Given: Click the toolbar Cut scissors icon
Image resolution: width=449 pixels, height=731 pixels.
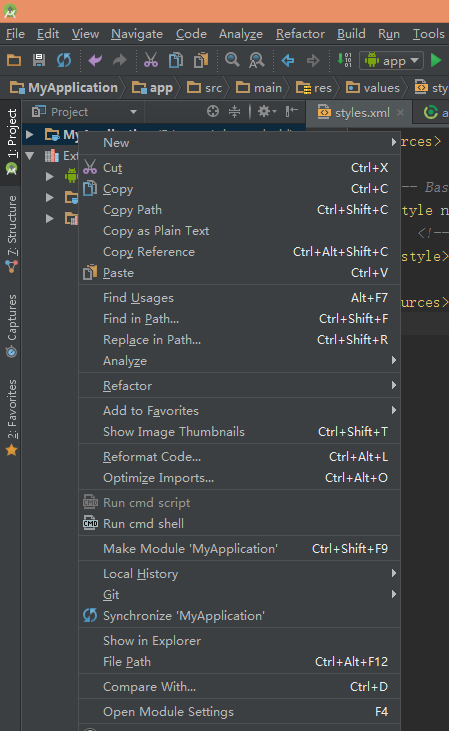Looking at the screenshot, I should click(151, 60).
